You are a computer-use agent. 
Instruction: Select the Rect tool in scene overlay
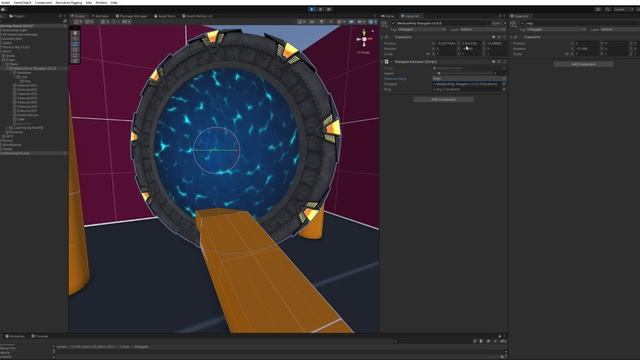pos(75,54)
